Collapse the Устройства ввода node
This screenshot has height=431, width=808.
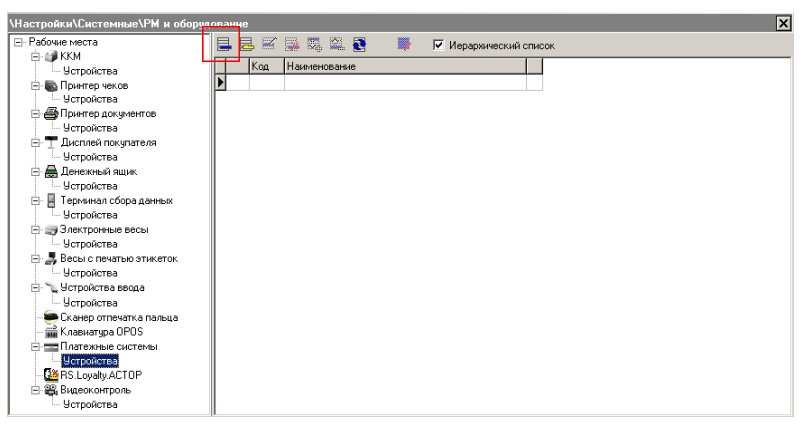pos(36,288)
